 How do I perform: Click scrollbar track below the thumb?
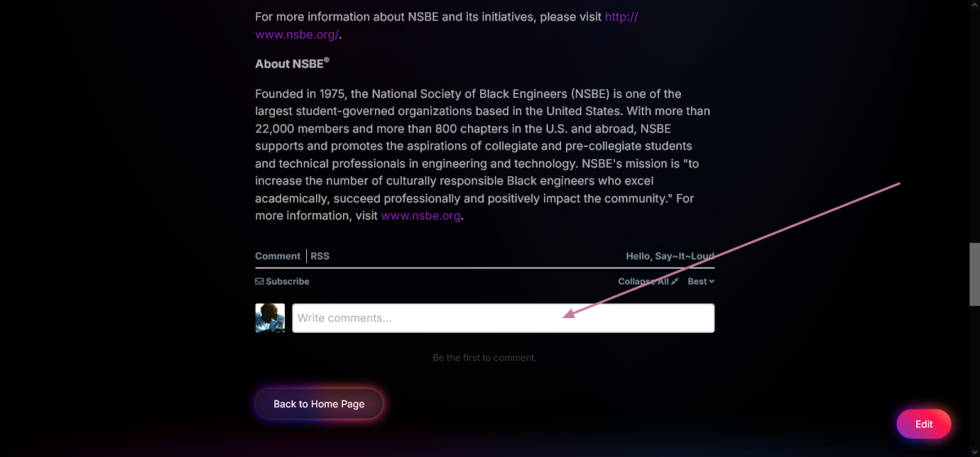point(973,379)
